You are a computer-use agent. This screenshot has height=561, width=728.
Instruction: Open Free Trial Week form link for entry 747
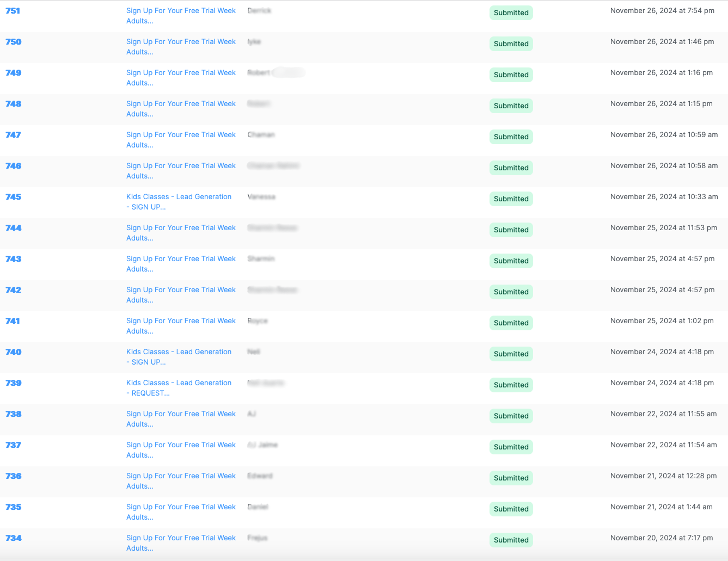coord(181,135)
